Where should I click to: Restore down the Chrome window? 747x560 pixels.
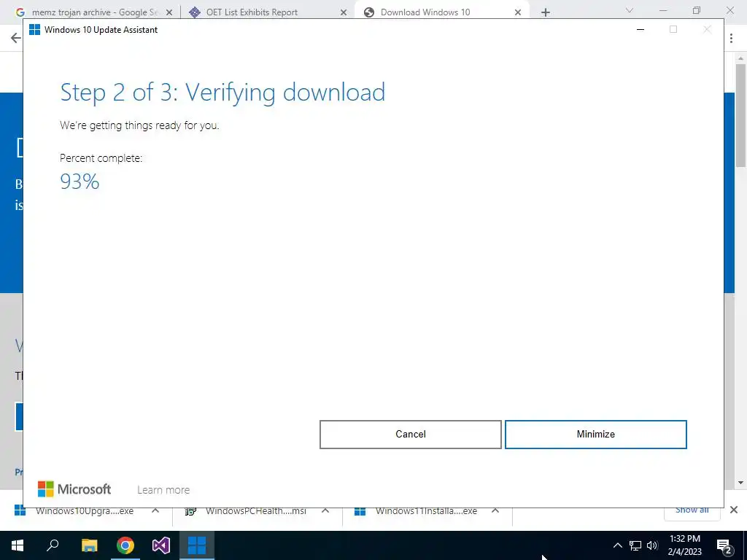pos(697,10)
